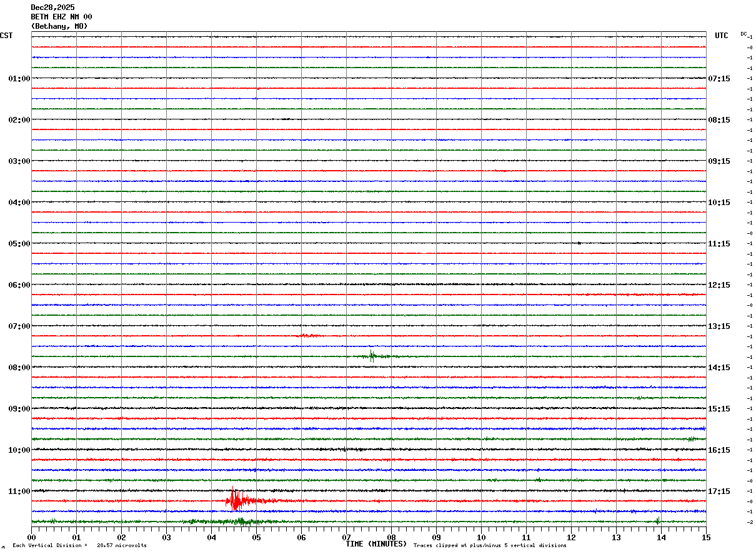This screenshot has width=756, height=554.
Task: Click the 15:15 UTC time label
Action: tap(719, 409)
